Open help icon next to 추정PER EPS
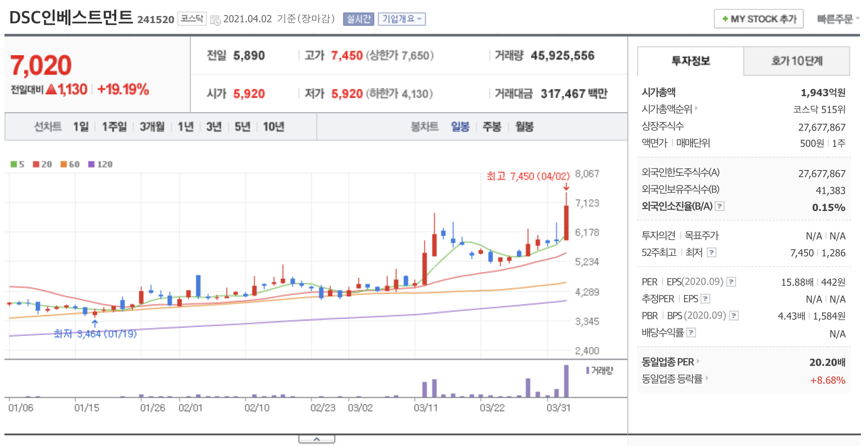This screenshot has width=868, height=446. pyautogui.click(x=705, y=299)
